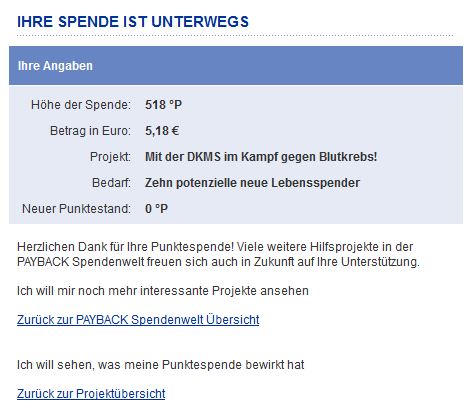472x411 pixels.
Task: Click the Zehn potenzielle neue Lebensspender text
Action: point(252,183)
